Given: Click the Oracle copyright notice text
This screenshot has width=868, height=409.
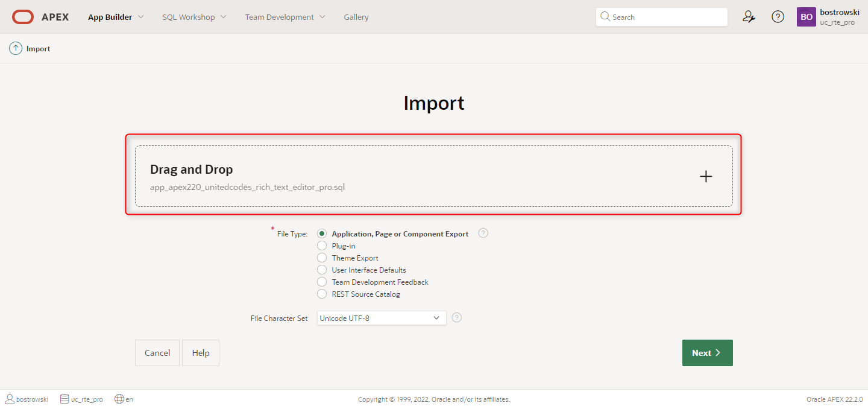Looking at the screenshot, I should click(x=434, y=399).
